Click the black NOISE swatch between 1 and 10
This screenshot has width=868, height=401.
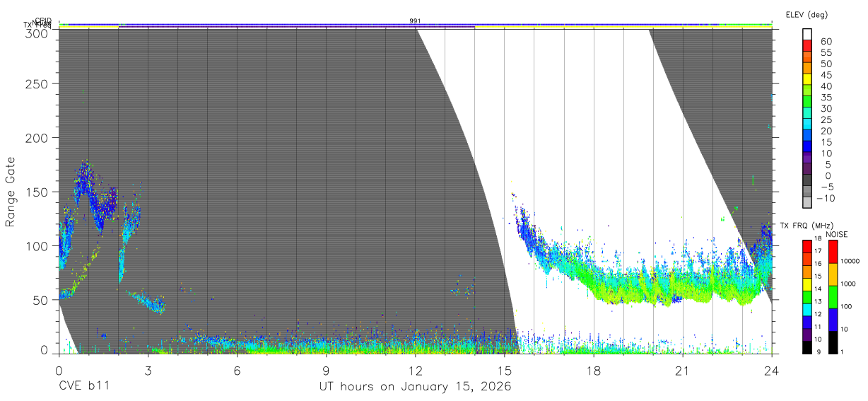point(832,342)
